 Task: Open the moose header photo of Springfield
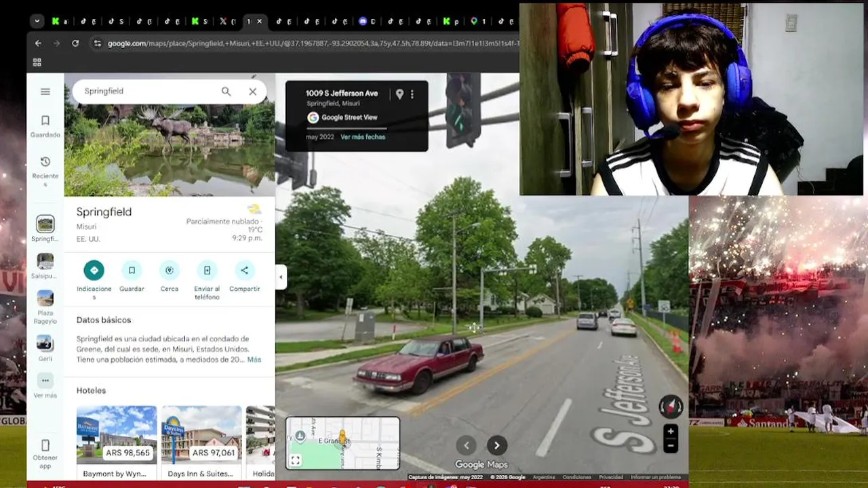point(170,150)
